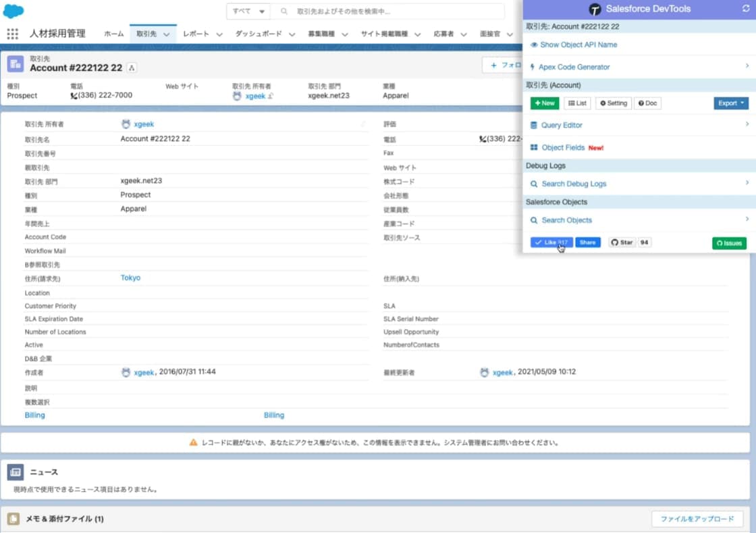The height and width of the screenshot is (533, 756).
Task: Click the Facebook Share button
Action: [x=588, y=243]
